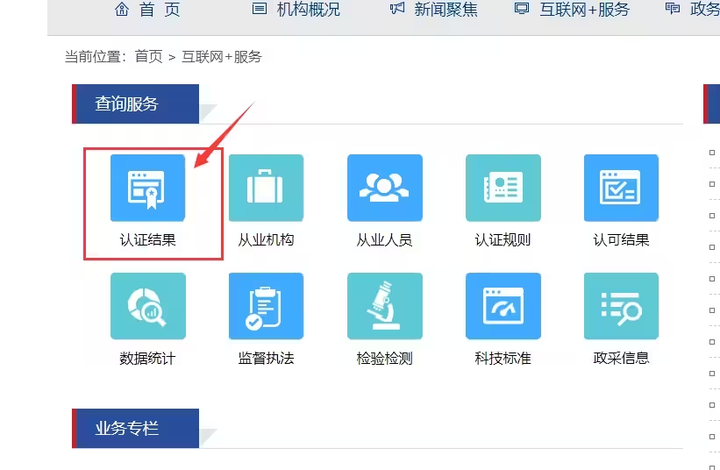The width and height of the screenshot is (720, 470).
Task: Click the 首页 breadcrumb link
Action: click(x=148, y=57)
